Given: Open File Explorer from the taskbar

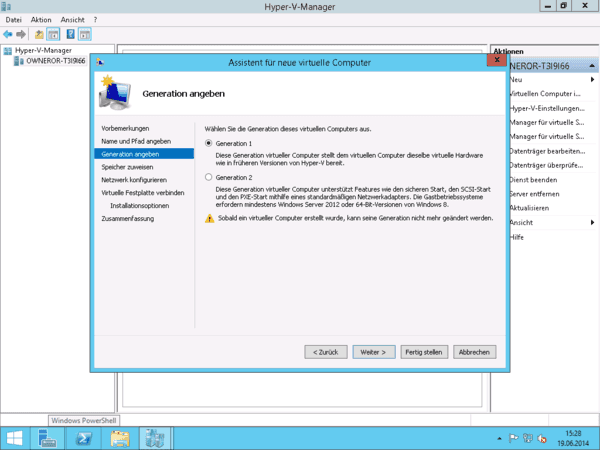Looking at the screenshot, I should pos(120,439).
